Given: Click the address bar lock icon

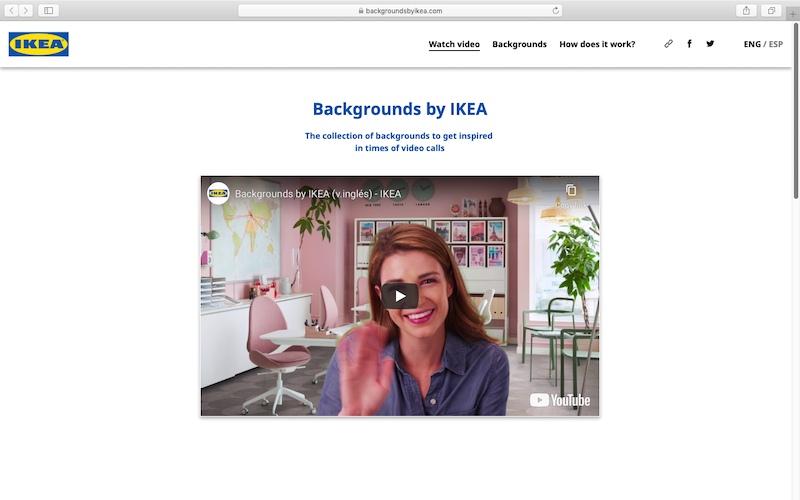Looking at the screenshot, I should [x=361, y=11].
